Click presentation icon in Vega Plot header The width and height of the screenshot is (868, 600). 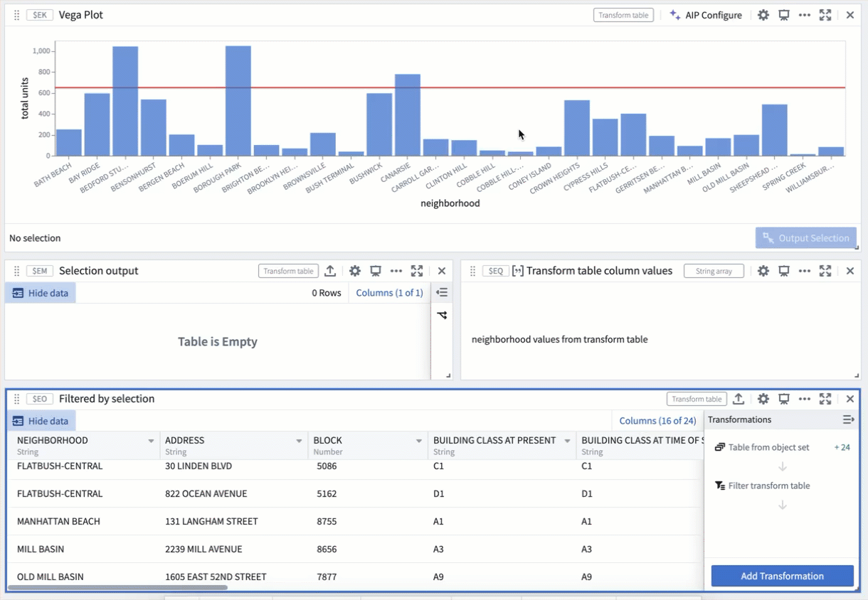pyautogui.click(x=784, y=15)
